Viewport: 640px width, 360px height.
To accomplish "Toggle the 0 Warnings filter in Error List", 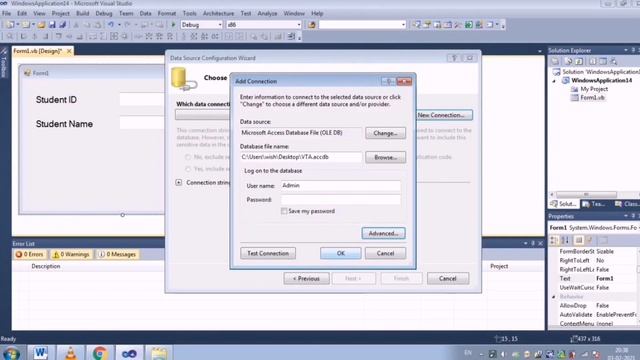I will coord(71,254).
